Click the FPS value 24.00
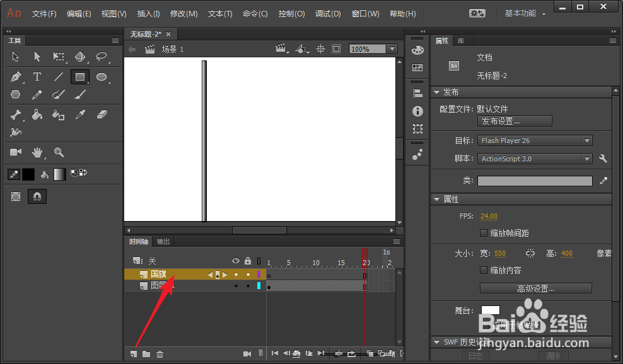Image resolution: width=623 pixels, height=364 pixels. (489, 216)
